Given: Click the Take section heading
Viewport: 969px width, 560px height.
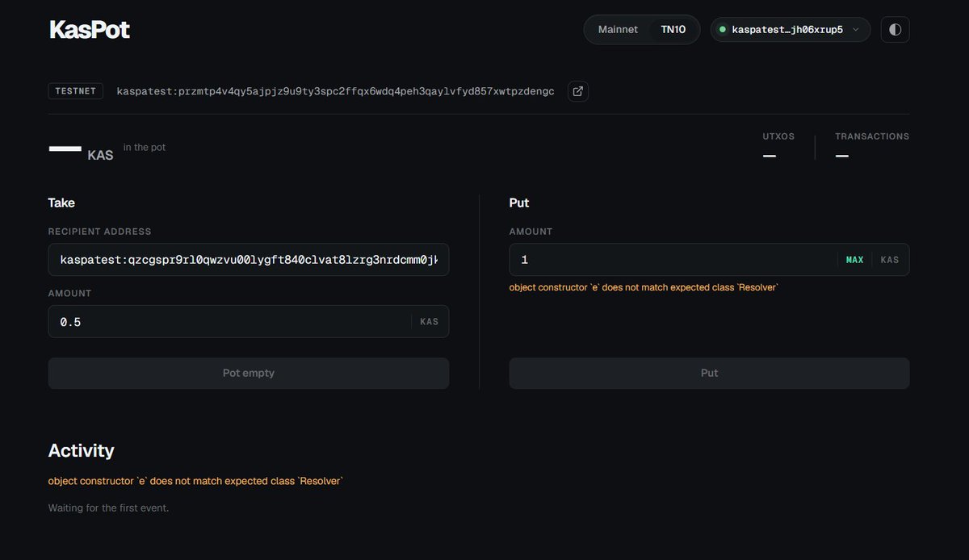Looking at the screenshot, I should coord(61,203).
